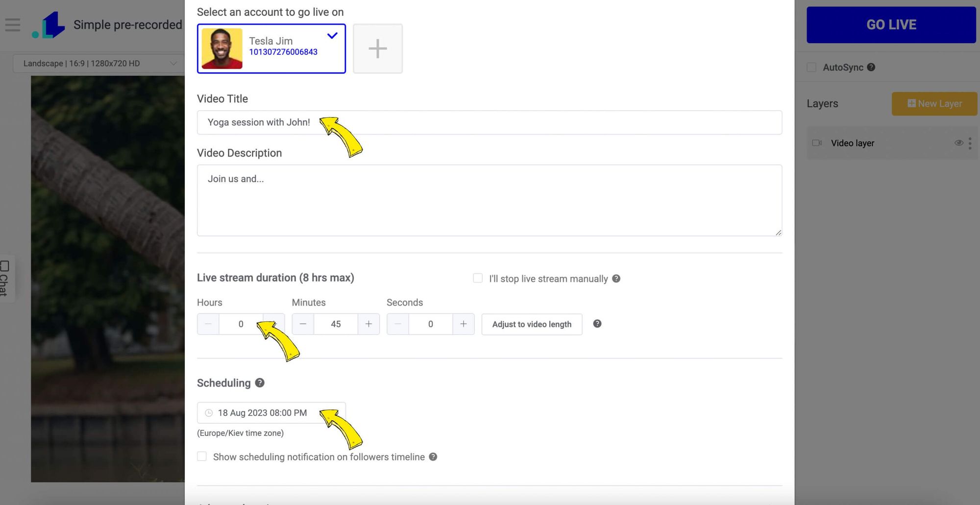This screenshot has width=980, height=505.
Task: Click the GO LIVE button
Action: pyautogui.click(x=891, y=24)
